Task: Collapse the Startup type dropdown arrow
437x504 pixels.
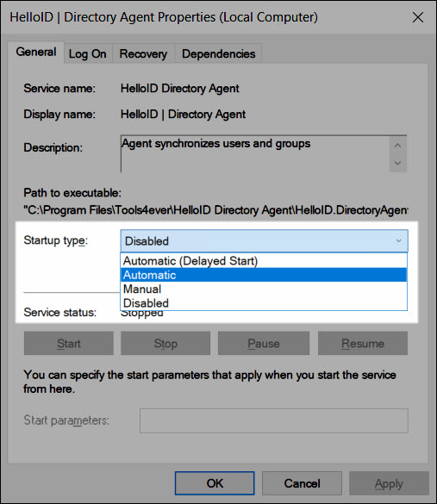Action: 399,240
